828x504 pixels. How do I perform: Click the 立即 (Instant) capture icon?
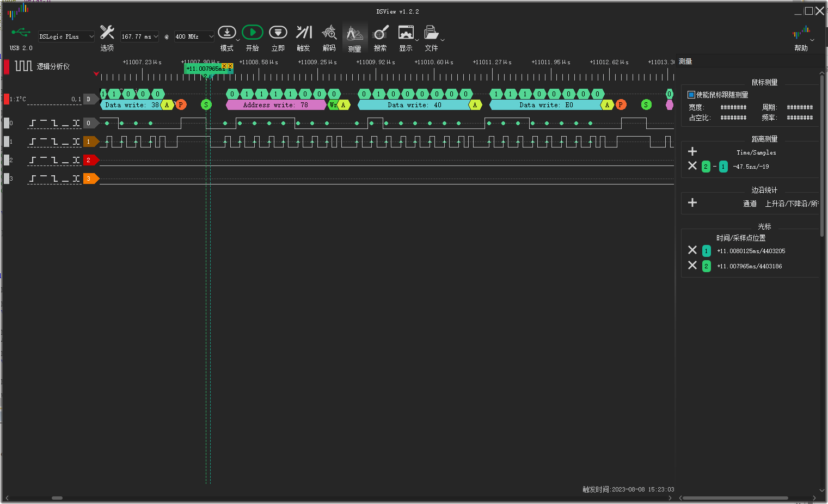pyautogui.click(x=278, y=33)
